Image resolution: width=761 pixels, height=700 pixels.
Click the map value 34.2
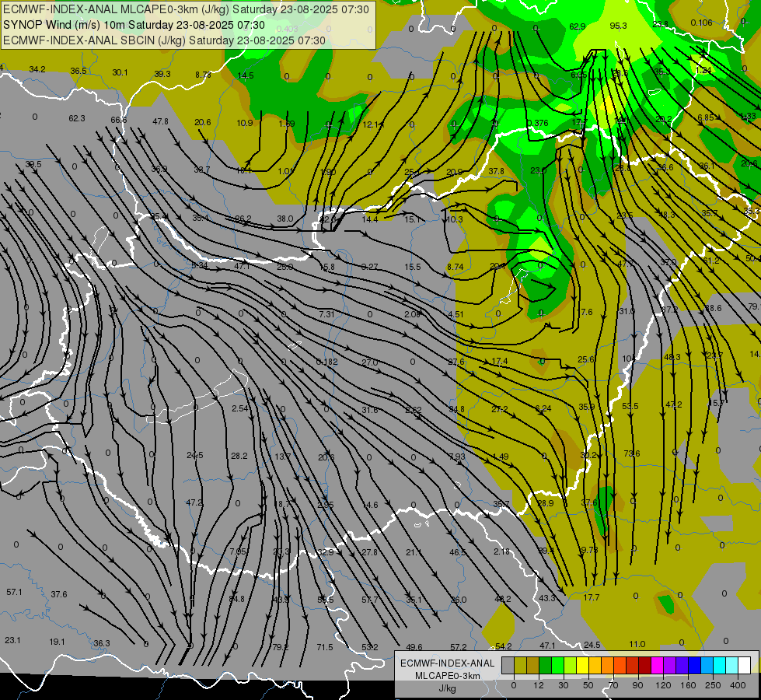tap(37, 69)
